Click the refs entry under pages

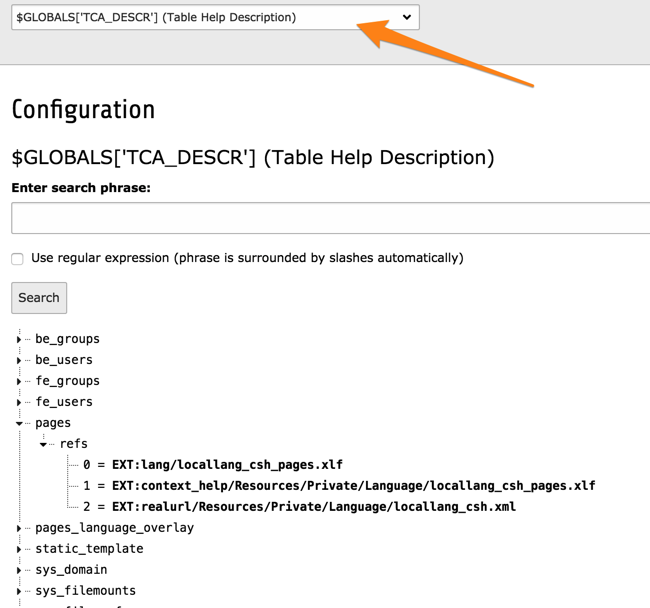click(x=73, y=444)
